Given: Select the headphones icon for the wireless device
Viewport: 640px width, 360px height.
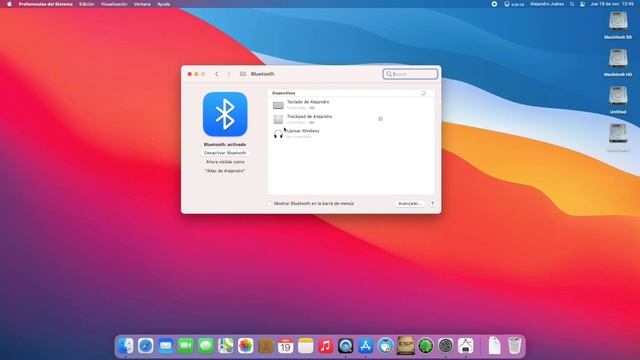Looking at the screenshot, I should pyautogui.click(x=278, y=134).
